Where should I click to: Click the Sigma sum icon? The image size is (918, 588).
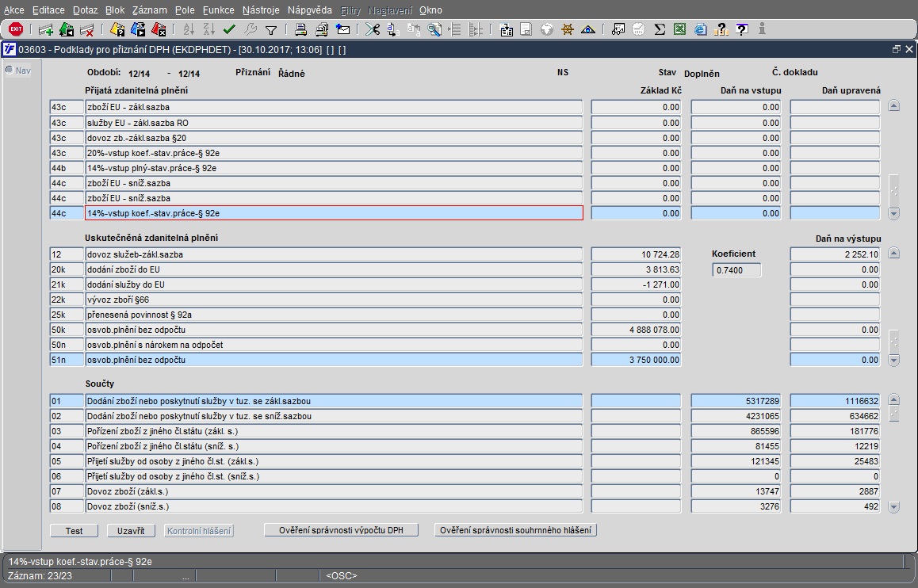click(x=660, y=29)
